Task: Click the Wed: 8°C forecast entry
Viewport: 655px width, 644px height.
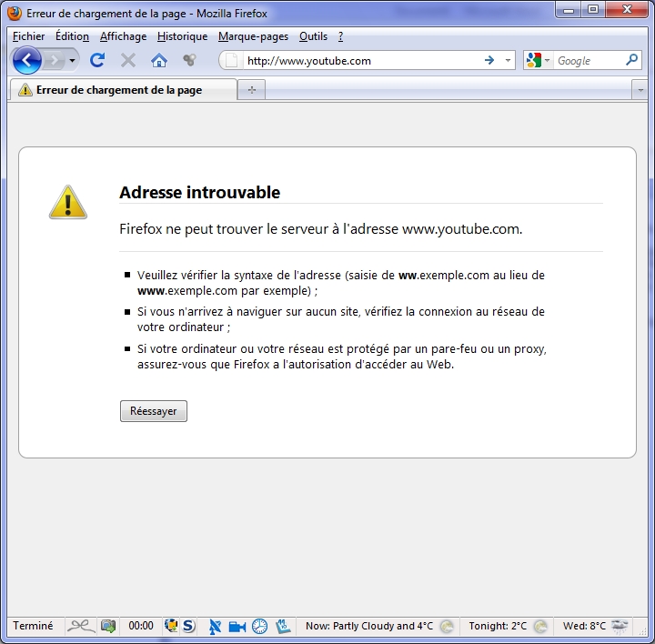Action: coord(584,626)
